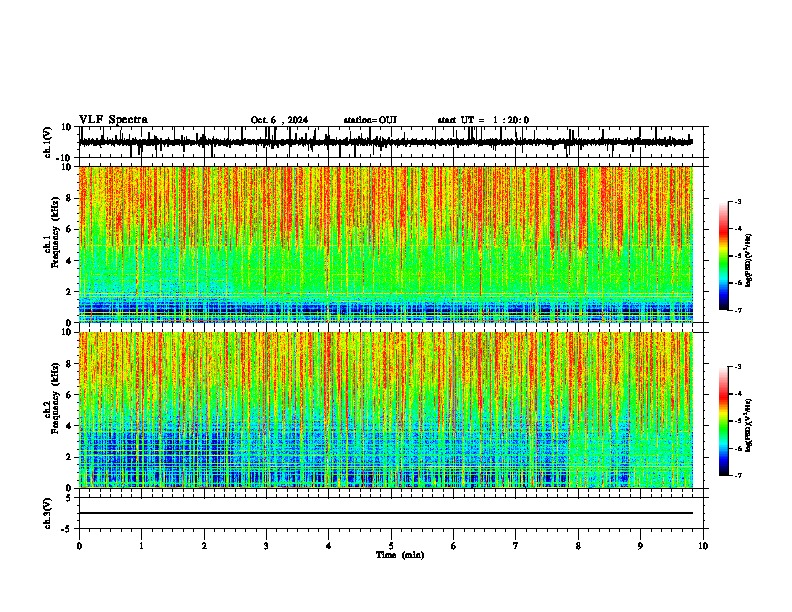Click the "ch.3(V)" axis label
The width and height of the screenshot is (792, 612).
pos(48,514)
